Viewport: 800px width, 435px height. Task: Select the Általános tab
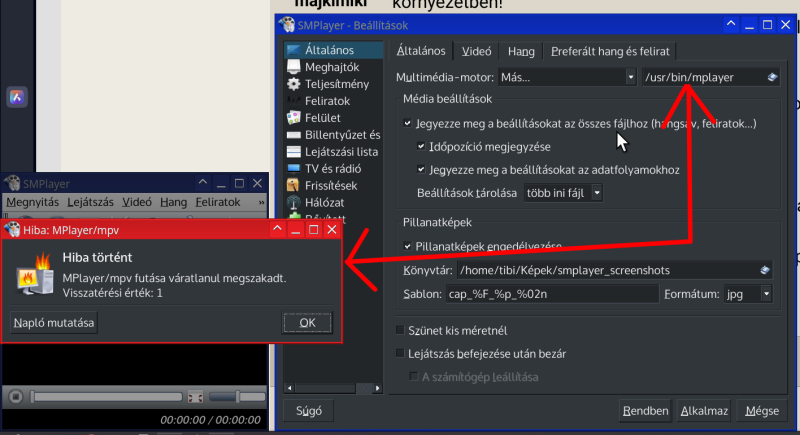tap(421, 50)
